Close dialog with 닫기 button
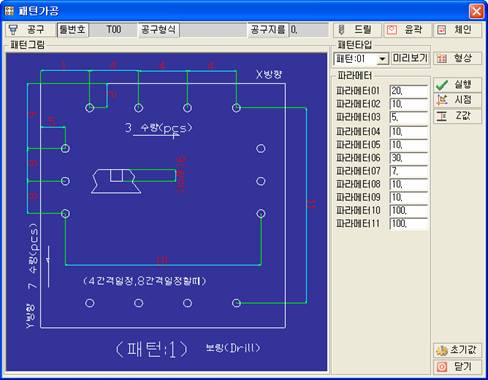The width and height of the screenshot is (488, 380). [457, 367]
